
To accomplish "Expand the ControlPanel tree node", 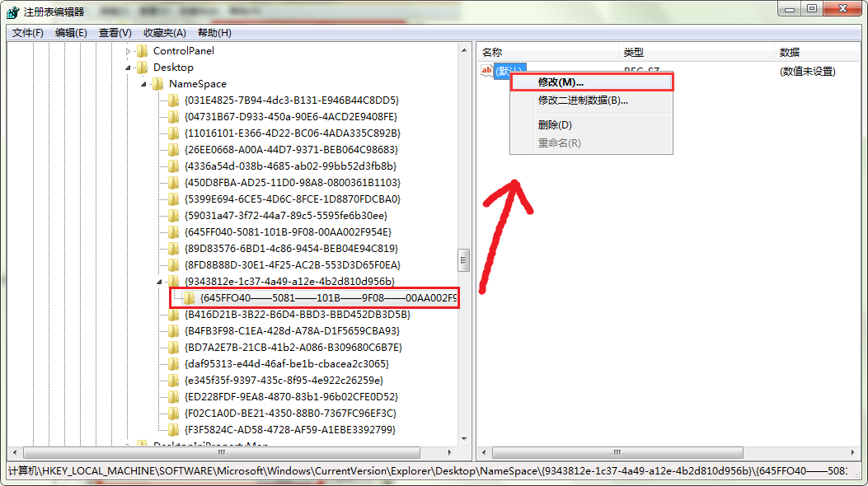I will pyautogui.click(x=128, y=51).
